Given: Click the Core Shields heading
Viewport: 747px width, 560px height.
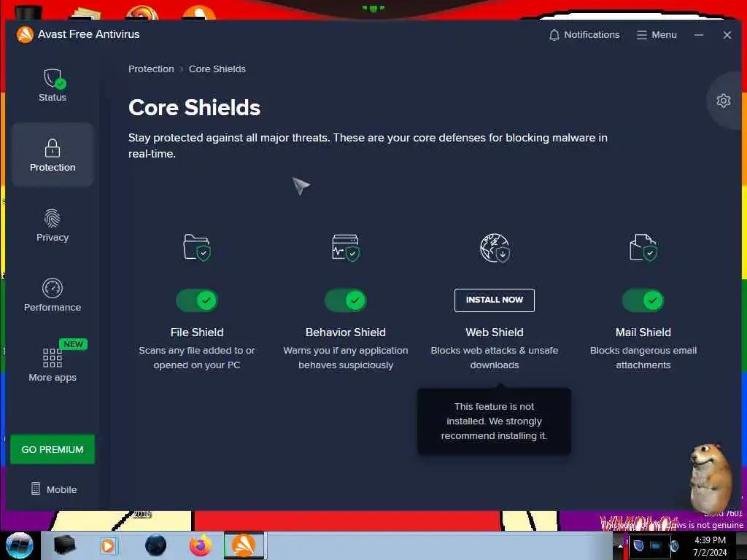Looking at the screenshot, I should (x=194, y=108).
